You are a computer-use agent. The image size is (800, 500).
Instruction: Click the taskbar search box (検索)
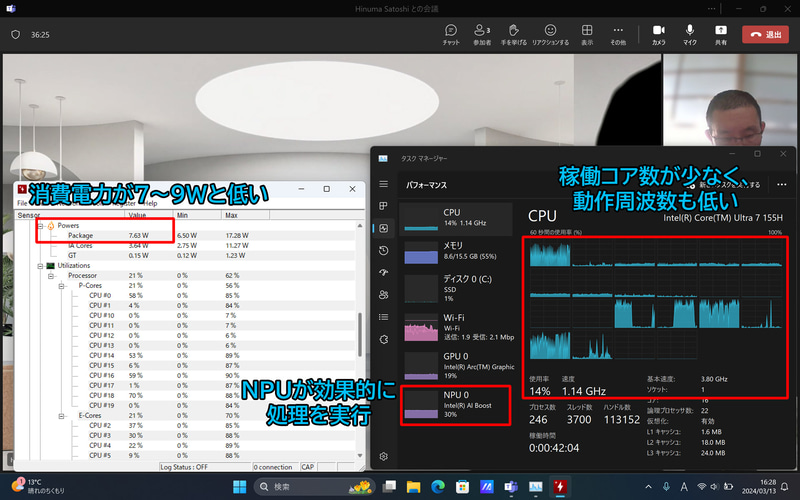(x=314, y=487)
